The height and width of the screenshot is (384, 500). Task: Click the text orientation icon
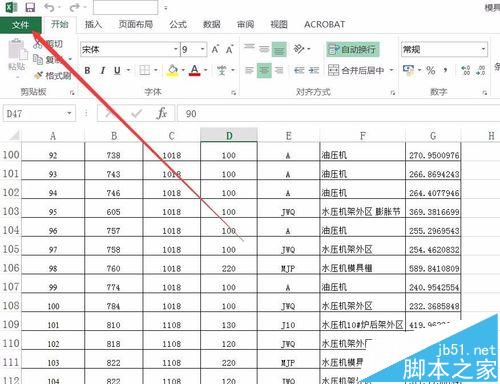(299, 50)
